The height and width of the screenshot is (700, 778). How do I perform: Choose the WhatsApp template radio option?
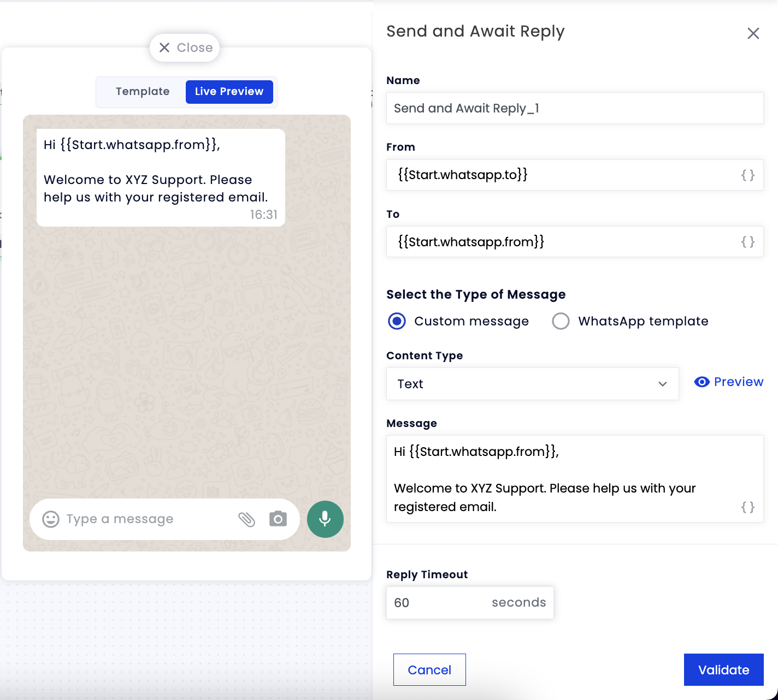(561, 321)
